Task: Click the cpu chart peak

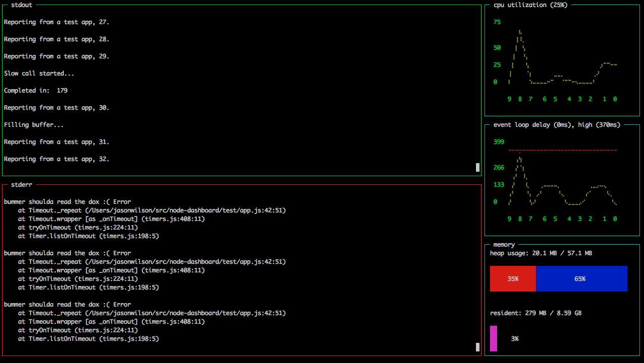Action: (x=520, y=31)
